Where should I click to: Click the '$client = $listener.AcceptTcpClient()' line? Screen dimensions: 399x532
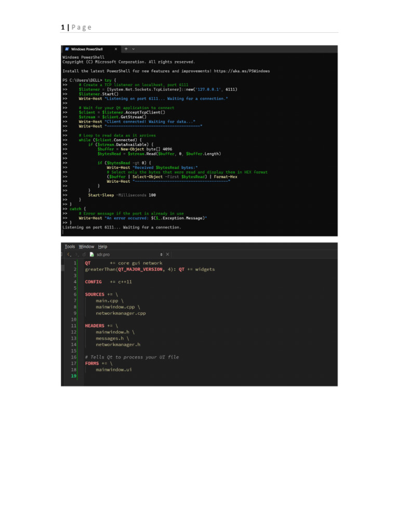tap(122, 113)
